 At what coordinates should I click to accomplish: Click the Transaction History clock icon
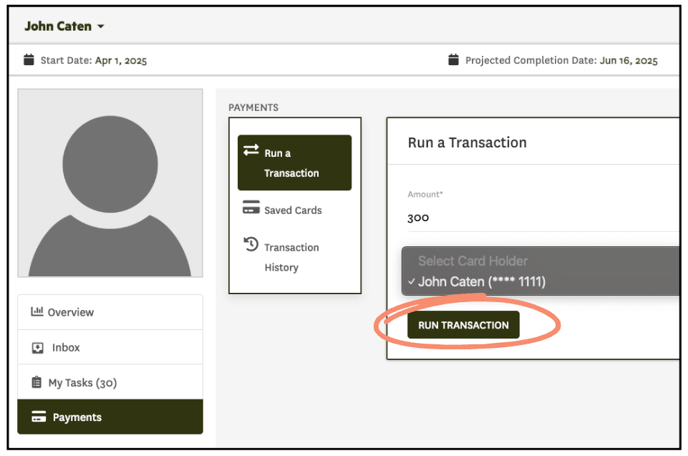point(251,246)
